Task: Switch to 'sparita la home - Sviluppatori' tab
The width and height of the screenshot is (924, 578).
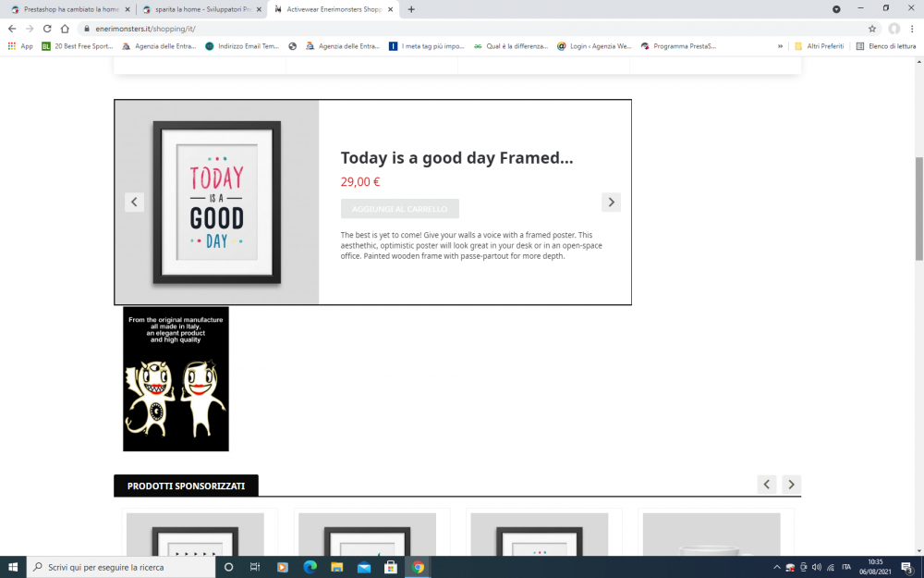Action: 201,9
